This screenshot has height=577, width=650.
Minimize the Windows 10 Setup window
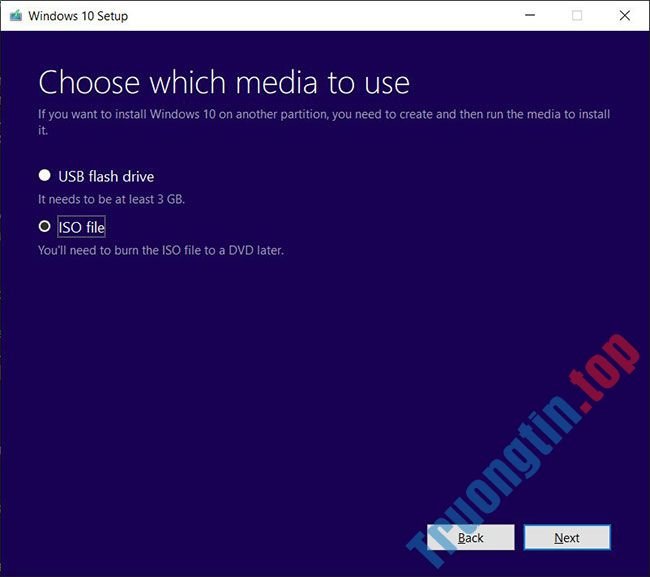[530, 15]
